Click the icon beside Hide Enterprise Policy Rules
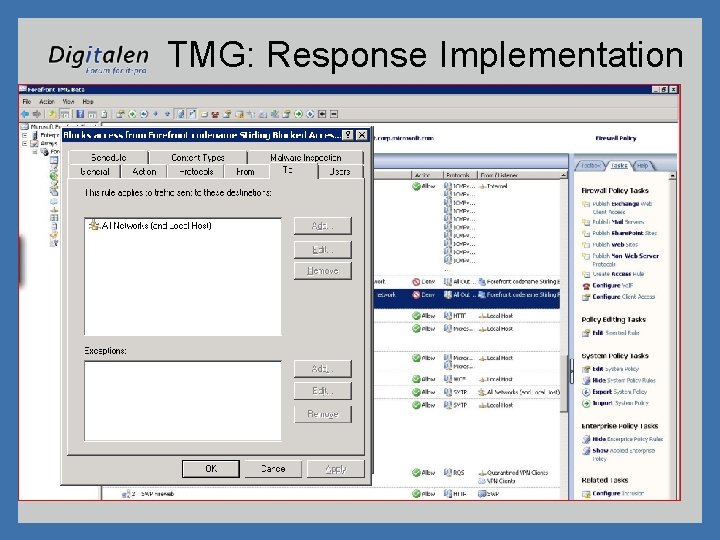 coord(586,439)
